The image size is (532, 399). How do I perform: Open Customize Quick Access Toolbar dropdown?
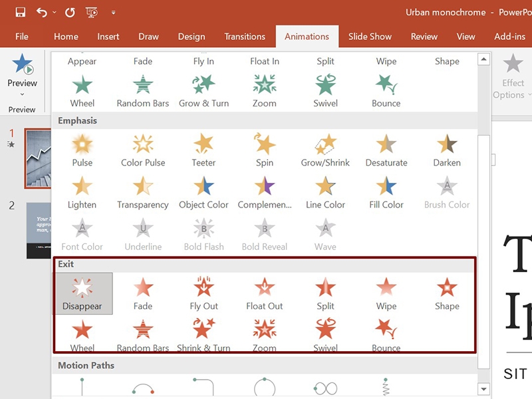tap(113, 13)
